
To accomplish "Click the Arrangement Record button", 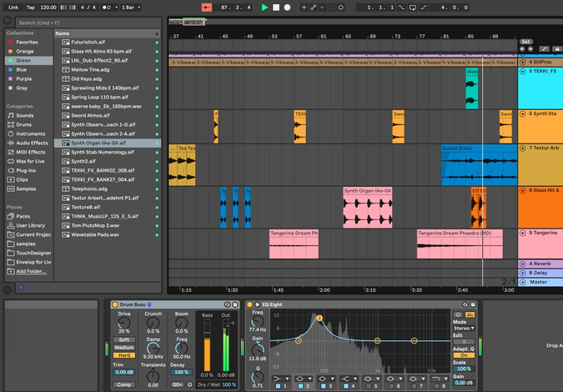I will (x=287, y=7).
